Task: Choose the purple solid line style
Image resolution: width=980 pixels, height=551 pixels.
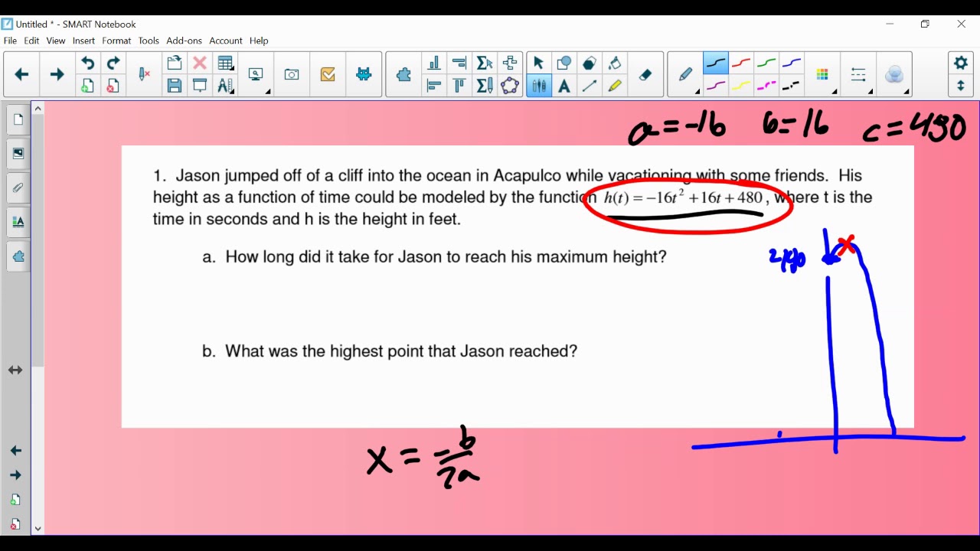Action: click(716, 86)
